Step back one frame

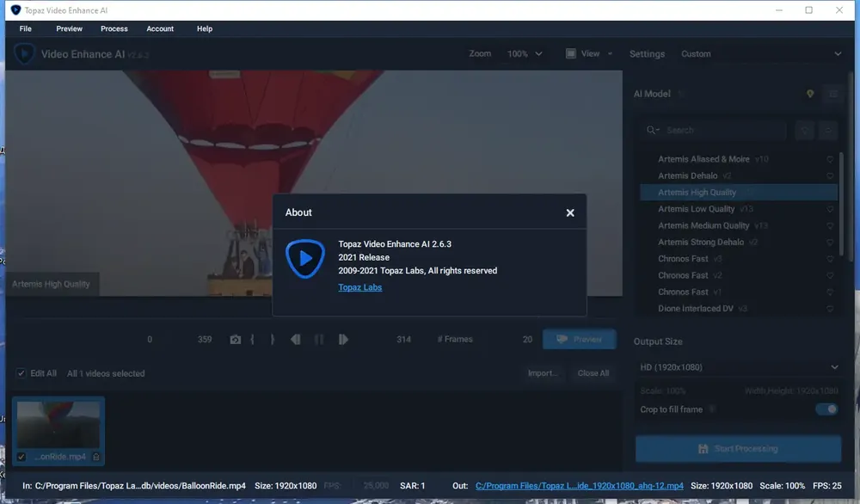(296, 340)
